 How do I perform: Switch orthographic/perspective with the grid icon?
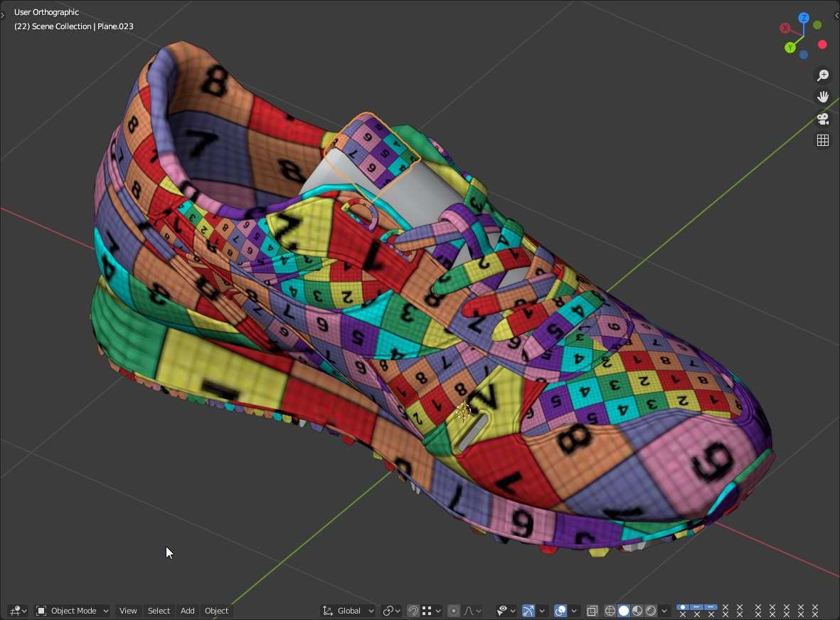(x=823, y=140)
